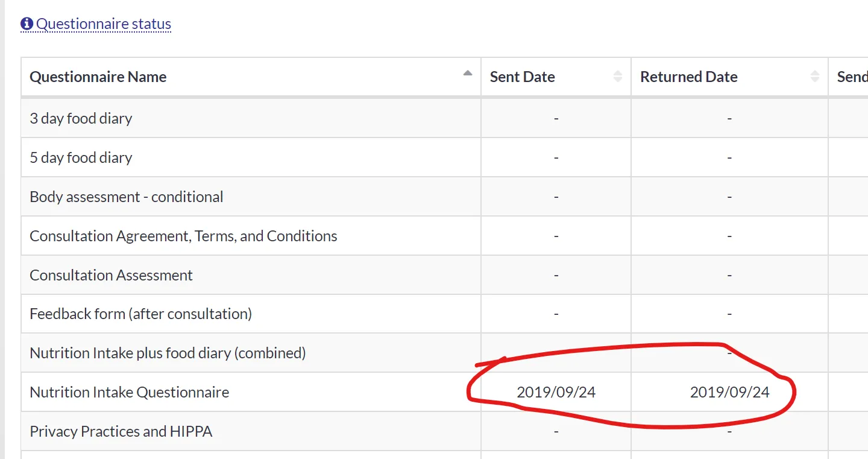Click the Sent Date sort arrows icon
The image size is (868, 459).
618,77
